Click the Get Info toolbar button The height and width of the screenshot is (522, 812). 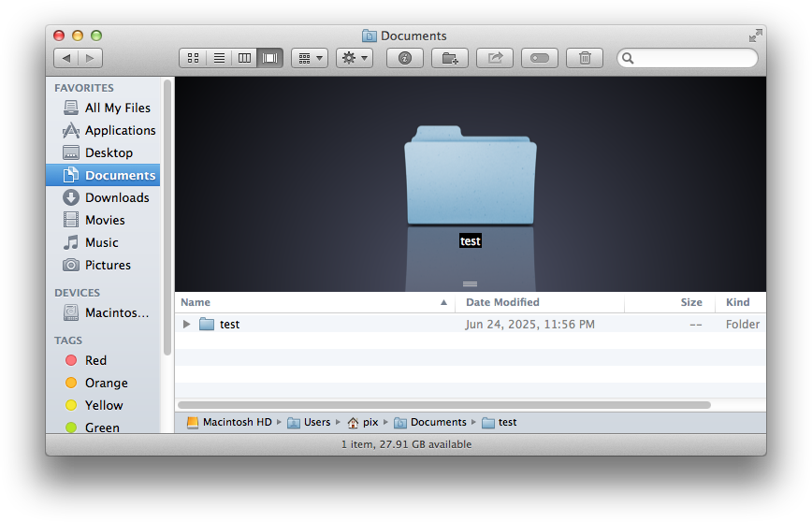pyautogui.click(x=405, y=58)
